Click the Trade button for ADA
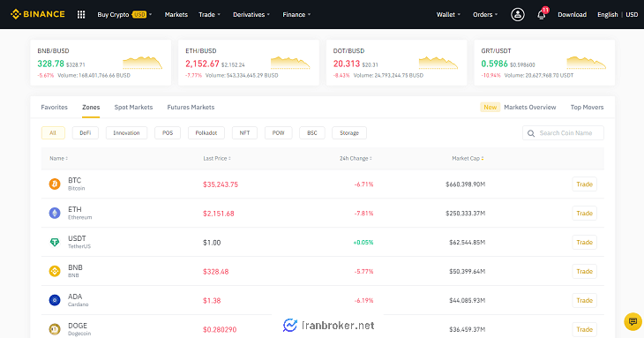 584,301
